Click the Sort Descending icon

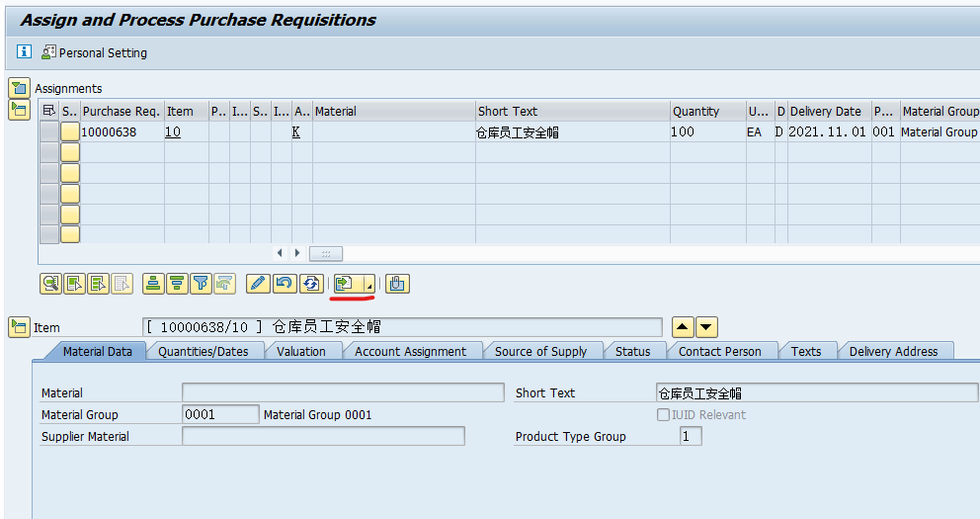[x=176, y=284]
